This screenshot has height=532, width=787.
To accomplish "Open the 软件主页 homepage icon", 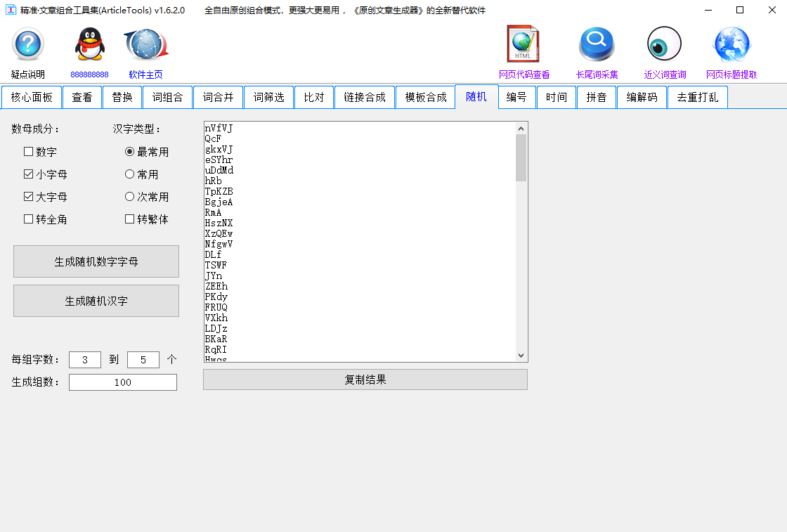I will click(145, 44).
